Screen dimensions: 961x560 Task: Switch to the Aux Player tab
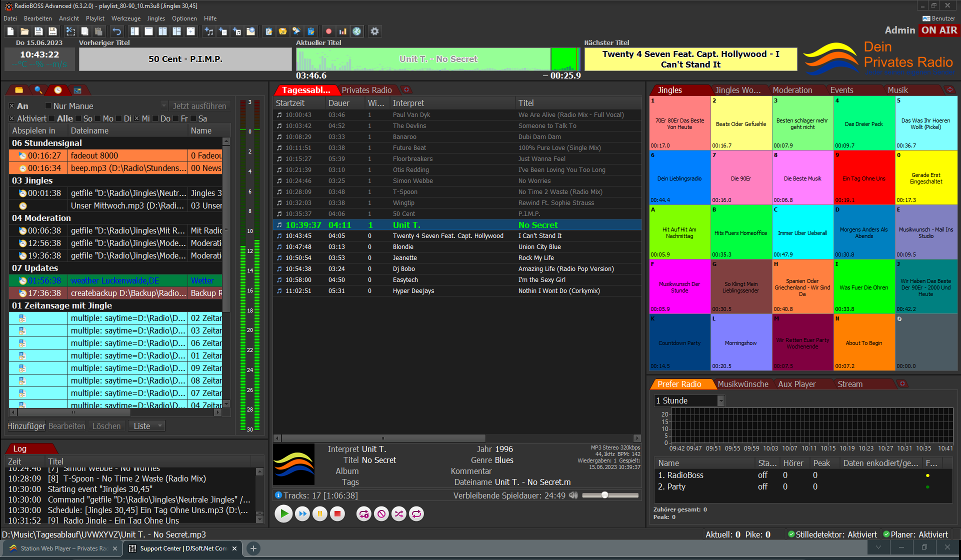(796, 384)
